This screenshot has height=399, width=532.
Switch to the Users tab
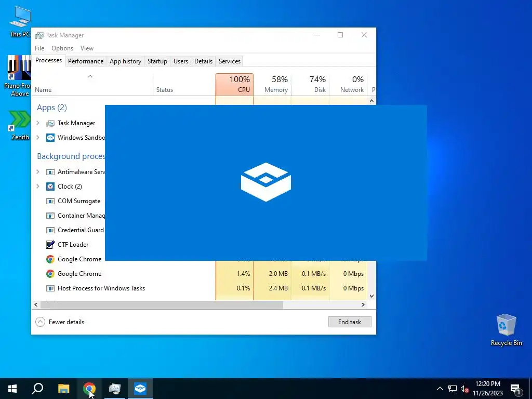pos(180,61)
